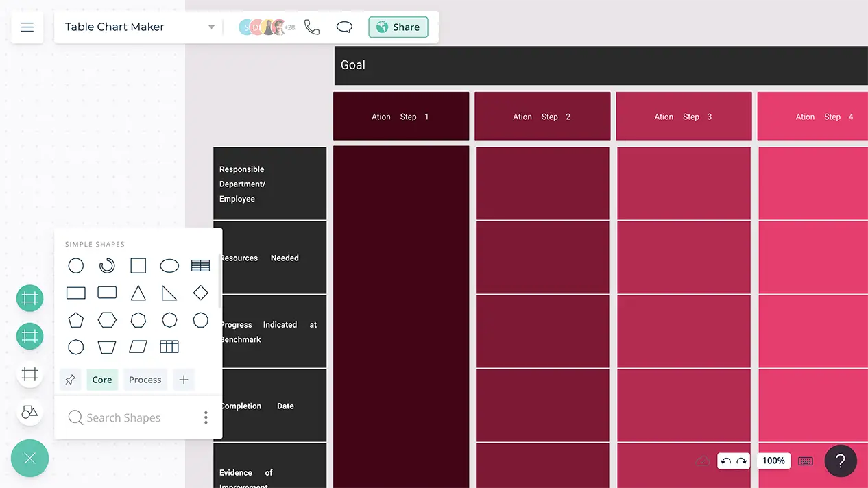Close the shapes panel with X button
Image resolution: width=868 pixels, height=488 pixels.
[x=29, y=459]
